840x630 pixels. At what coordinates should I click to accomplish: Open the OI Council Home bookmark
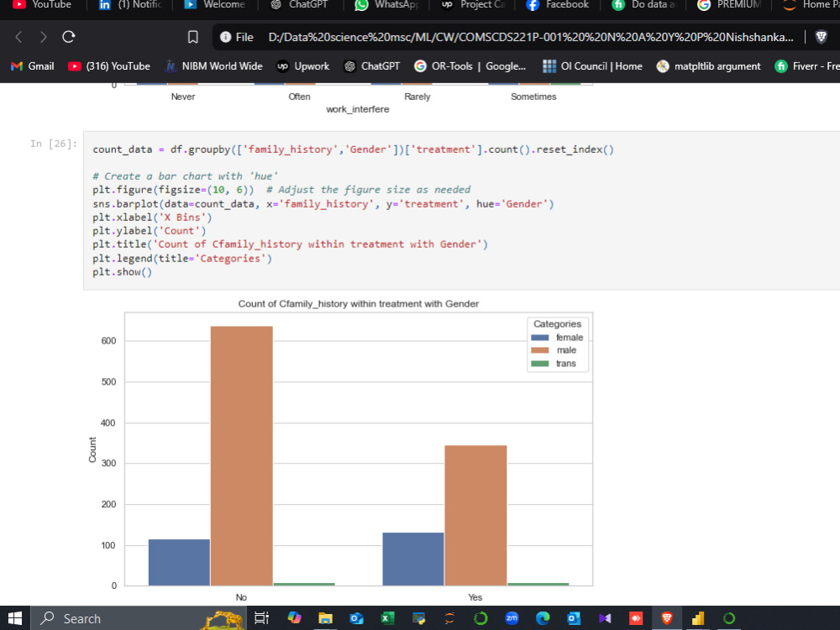coord(592,66)
